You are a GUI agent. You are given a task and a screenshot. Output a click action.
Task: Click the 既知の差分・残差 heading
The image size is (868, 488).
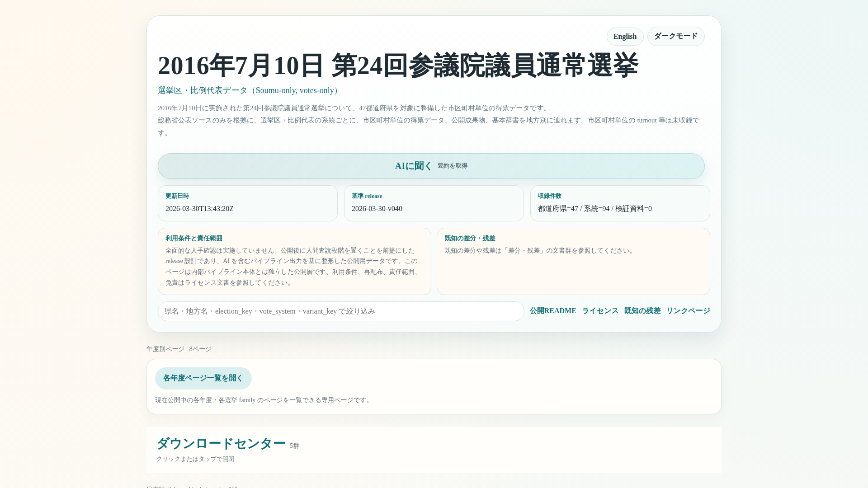pos(470,239)
